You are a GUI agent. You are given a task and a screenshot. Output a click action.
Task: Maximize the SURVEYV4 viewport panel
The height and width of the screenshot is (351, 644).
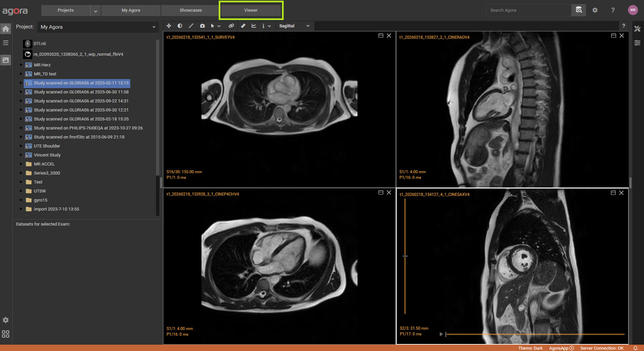[381, 36]
